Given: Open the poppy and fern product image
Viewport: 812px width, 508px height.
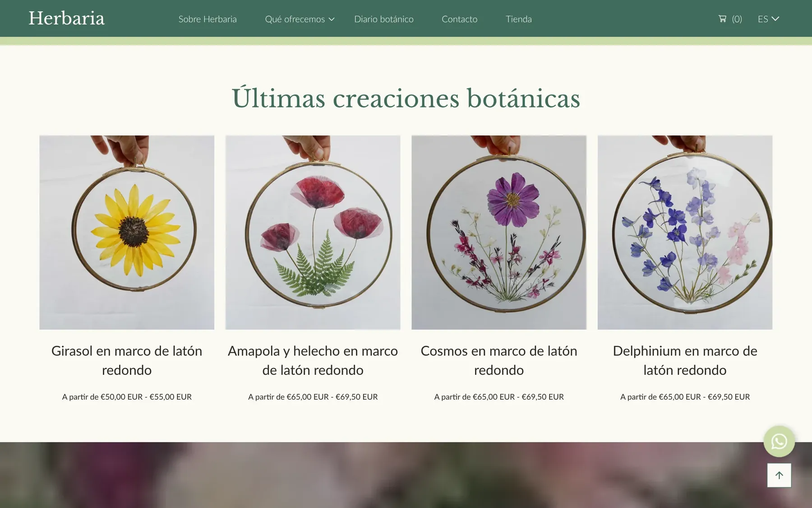Looking at the screenshot, I should point(313,233).
